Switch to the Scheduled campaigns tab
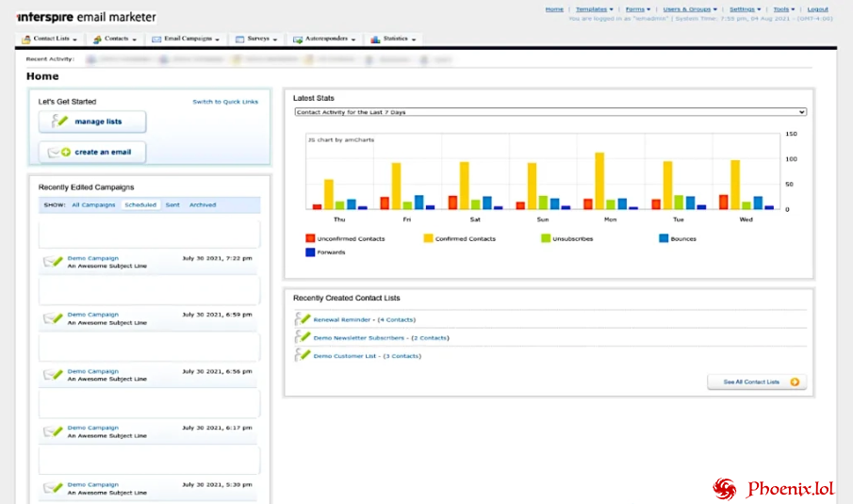This screenshot has height=504, width=853. [x=140, y=204]
